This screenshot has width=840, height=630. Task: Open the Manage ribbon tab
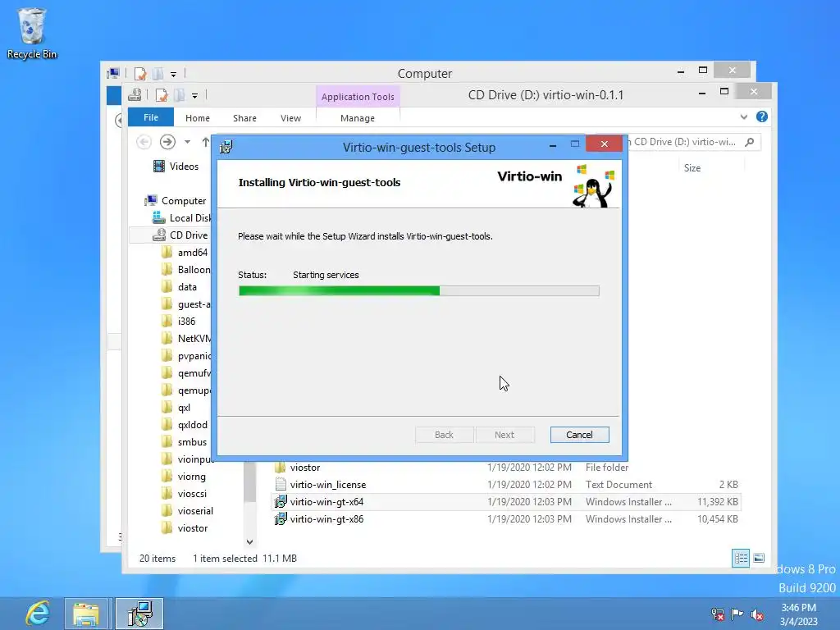click(358, 118)
